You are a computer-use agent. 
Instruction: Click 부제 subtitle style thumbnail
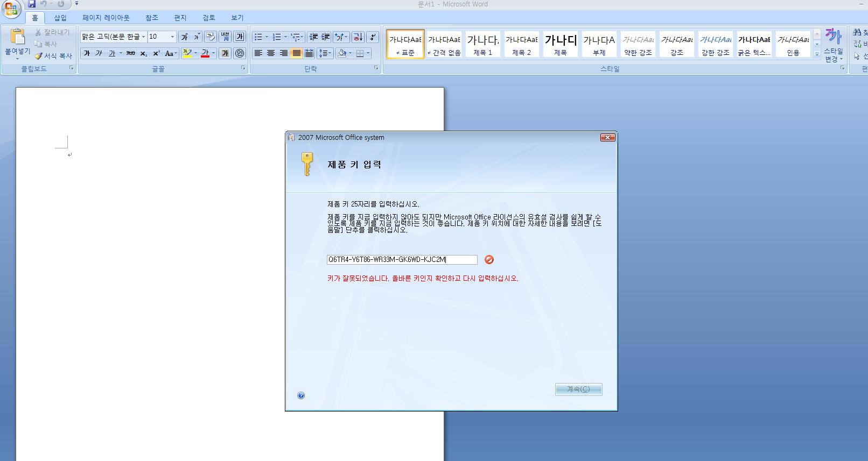coord(599,44)
